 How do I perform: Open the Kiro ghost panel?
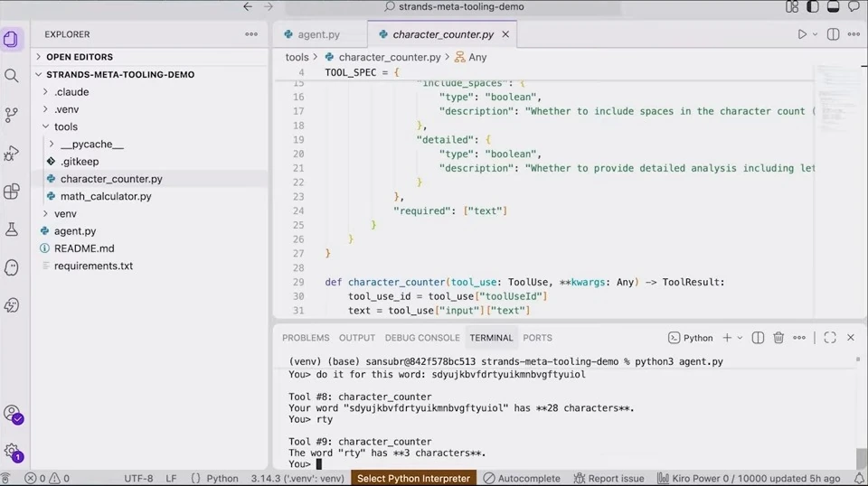pos(11,267)
